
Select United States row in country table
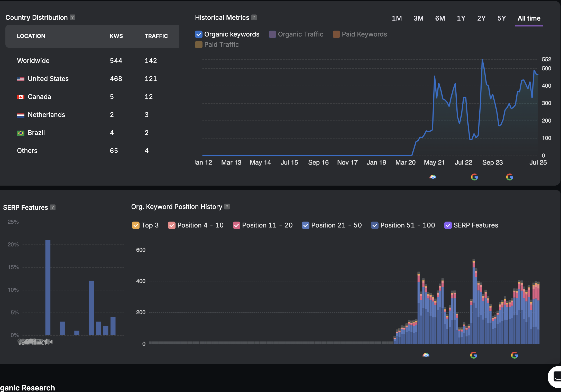92,79
